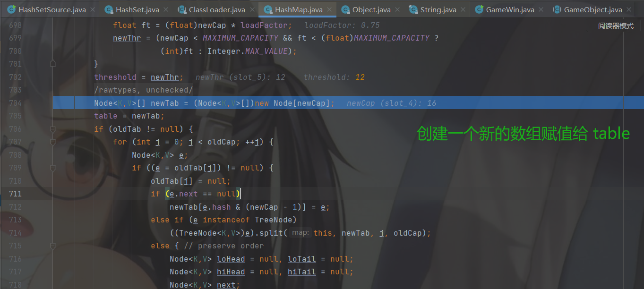Click the "threshold" variable on line 702
The height and width of the screenshot is (289, 644).
tap(115, 77)
